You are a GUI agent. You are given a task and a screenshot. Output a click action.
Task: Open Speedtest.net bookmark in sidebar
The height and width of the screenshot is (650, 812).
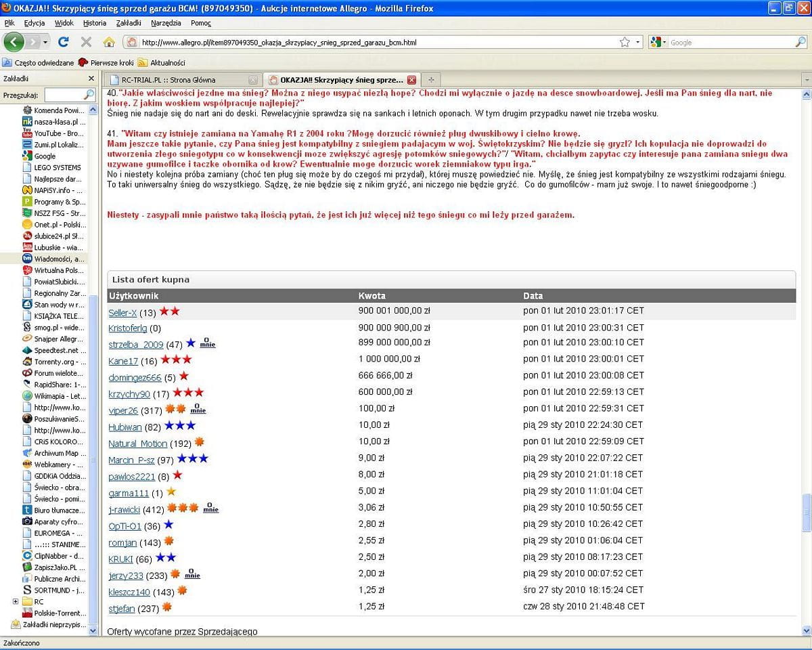point(54,350)
